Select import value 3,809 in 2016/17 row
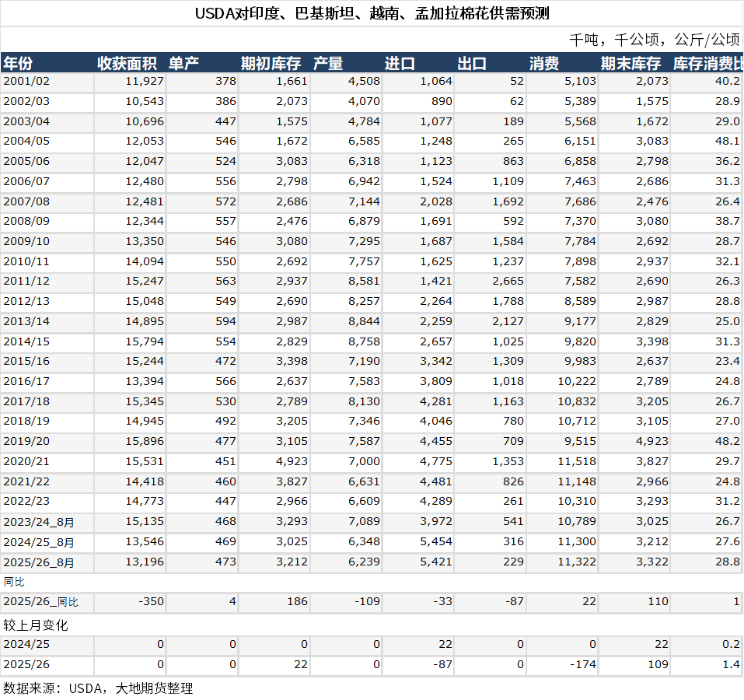The image size is (744, 700). point(436,381)
